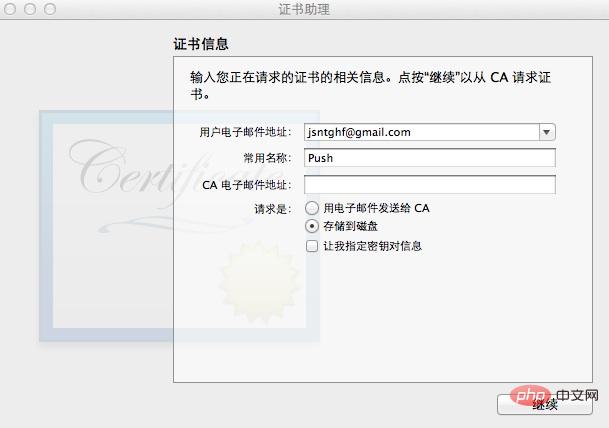Select the 用电子邮件发送给 CA radio option
Screen dimensions: 609x428
[312, 208]
